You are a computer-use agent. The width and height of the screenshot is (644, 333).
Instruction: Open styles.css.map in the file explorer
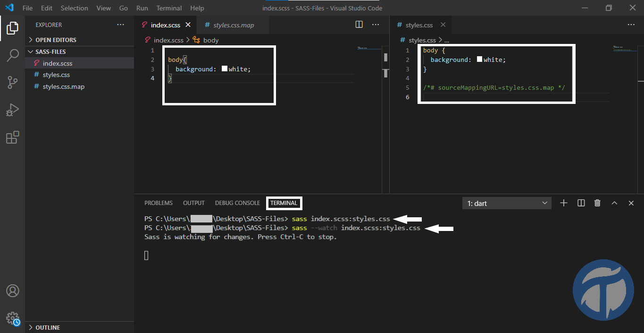coord(80,86)
